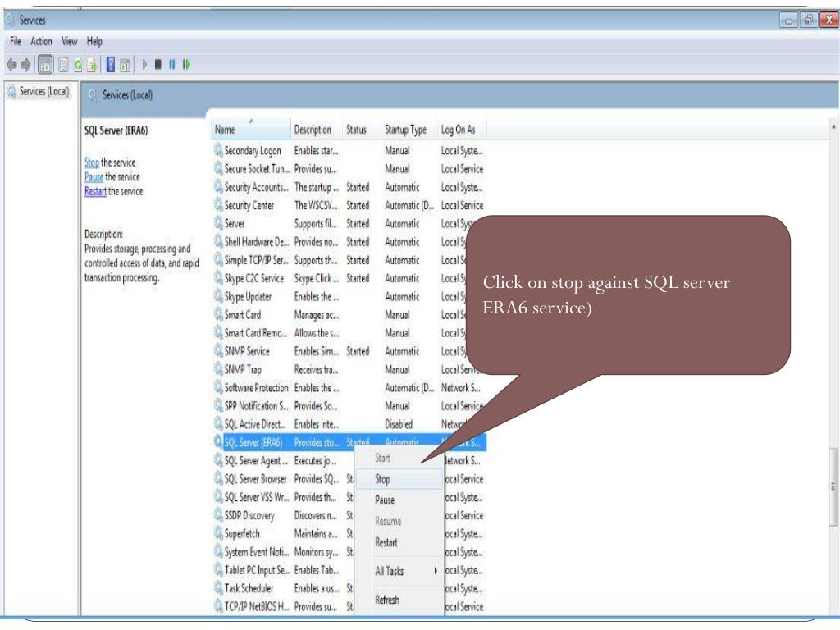Screen dimensions: 840x630
Task: Click the Services (Local) header in the details pane
Action: point(127,95)
